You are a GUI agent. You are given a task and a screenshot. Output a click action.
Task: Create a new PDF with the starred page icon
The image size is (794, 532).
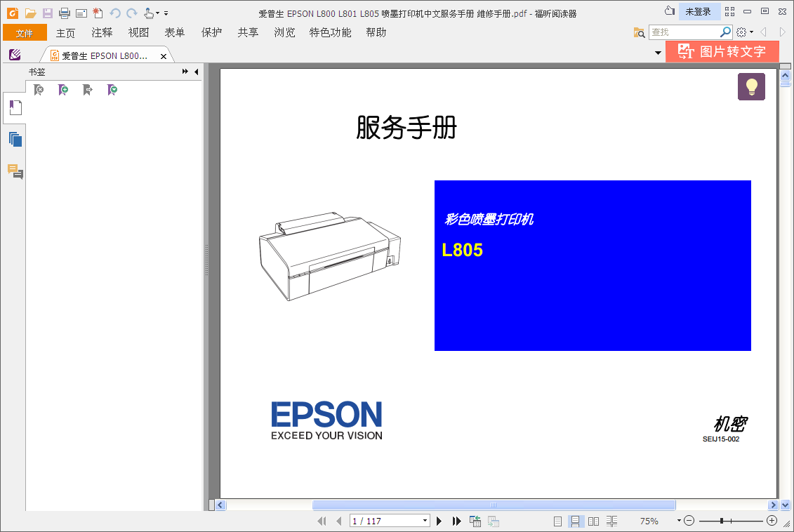coord(98,13)
